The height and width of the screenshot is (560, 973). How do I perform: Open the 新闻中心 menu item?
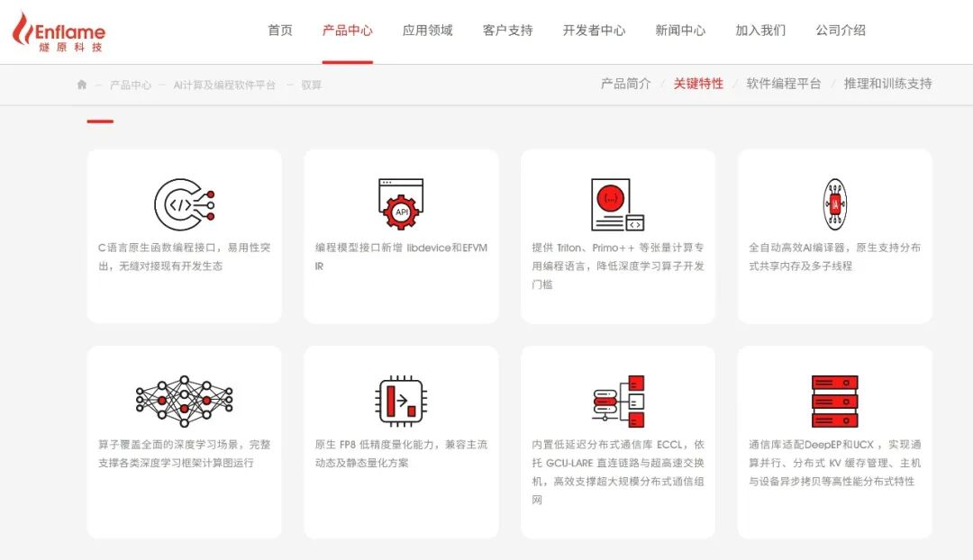tap(680, 31)
